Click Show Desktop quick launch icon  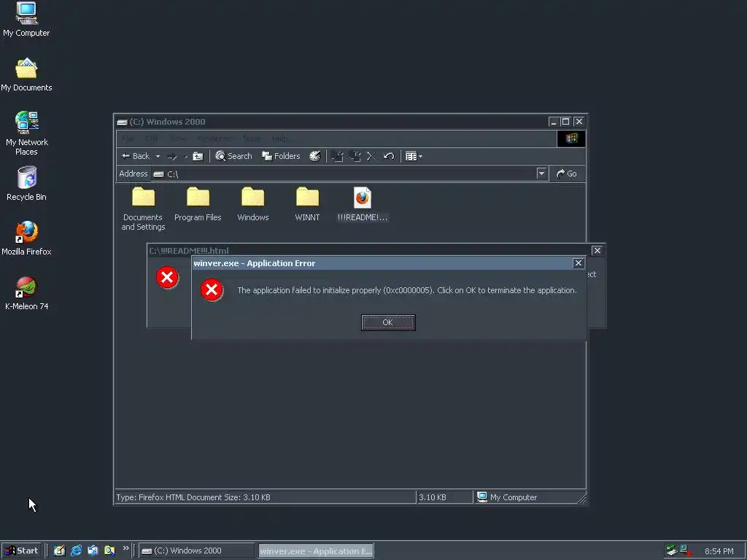[x=59, y=551]
